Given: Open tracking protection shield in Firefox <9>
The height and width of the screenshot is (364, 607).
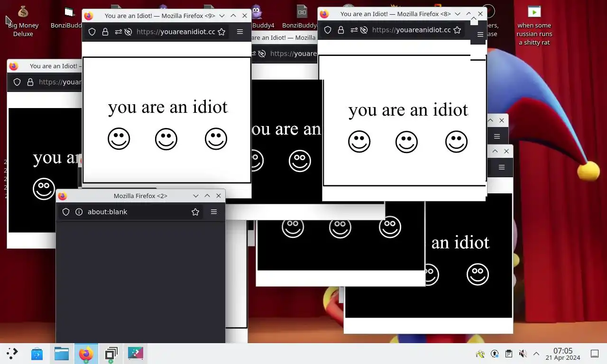Looking at the screenshot, I should pos(92,32).
